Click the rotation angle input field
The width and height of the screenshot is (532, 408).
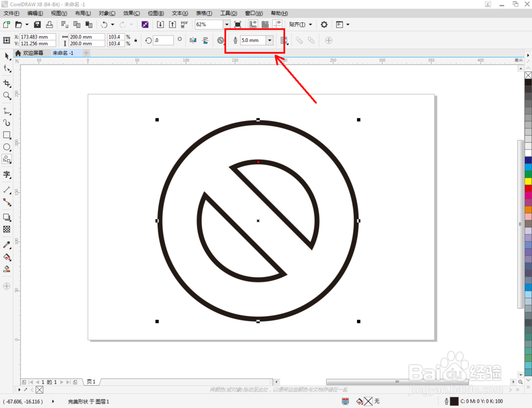(163, 40)
